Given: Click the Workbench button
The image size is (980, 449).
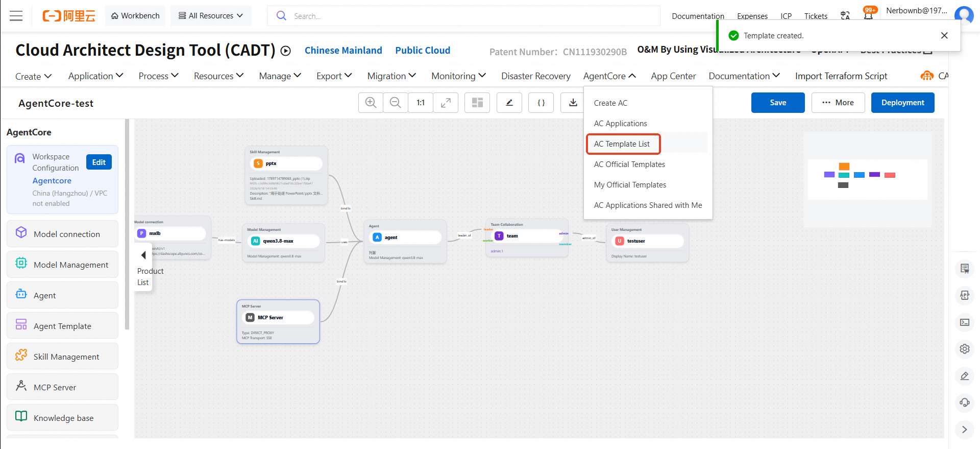Looking at the screenshot, I should (x=135, y=16).
